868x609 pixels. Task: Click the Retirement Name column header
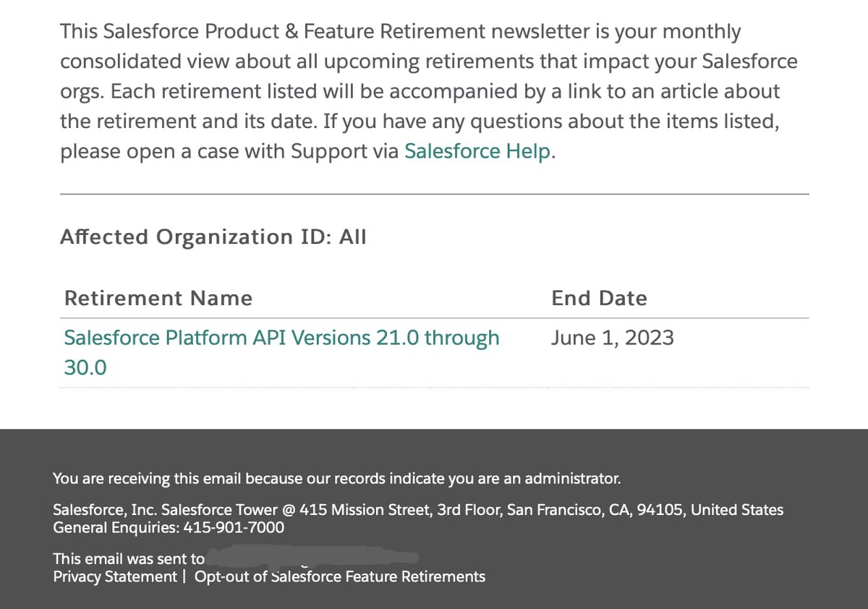(x=158, y=298)
